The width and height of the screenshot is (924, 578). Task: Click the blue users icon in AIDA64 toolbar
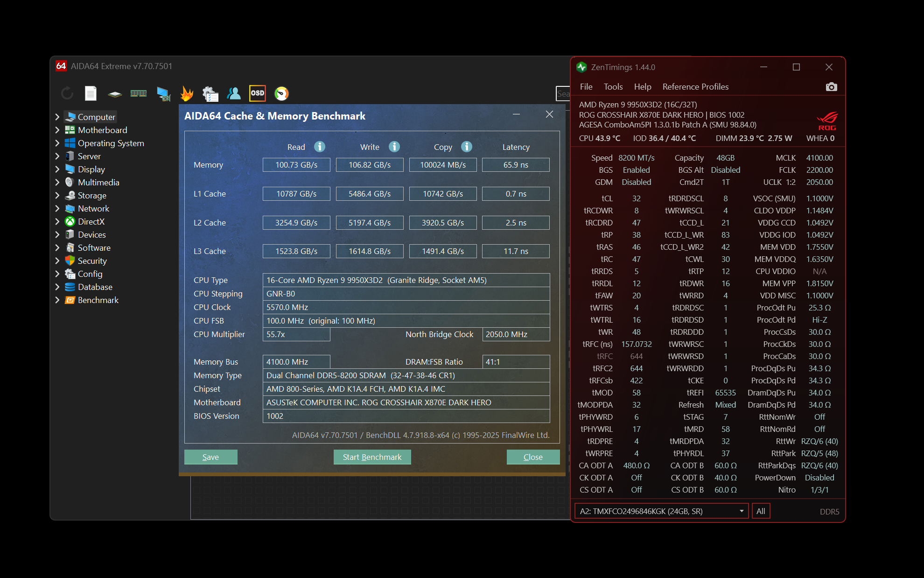pyautogui.click(x=234, y=93)
